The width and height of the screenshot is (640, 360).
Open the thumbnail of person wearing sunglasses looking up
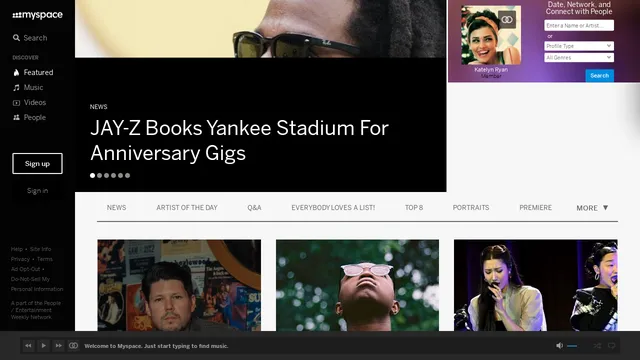coord(358,285)
